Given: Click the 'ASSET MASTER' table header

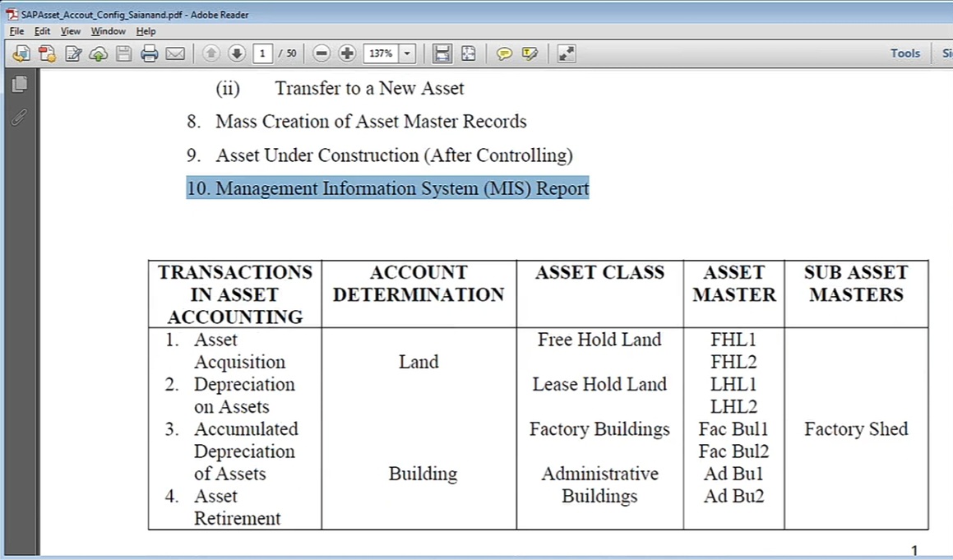Looking at the screenshot, I should point(733,284).
